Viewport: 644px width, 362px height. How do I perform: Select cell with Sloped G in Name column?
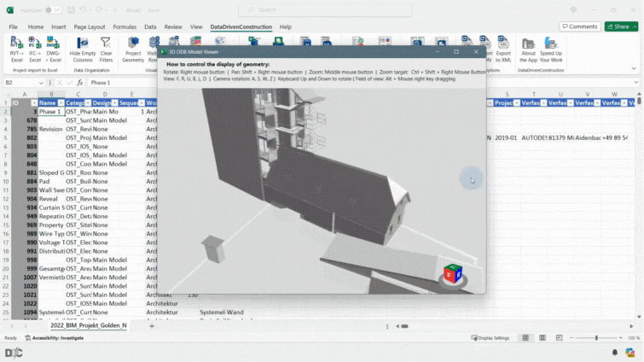click(51, 172)
